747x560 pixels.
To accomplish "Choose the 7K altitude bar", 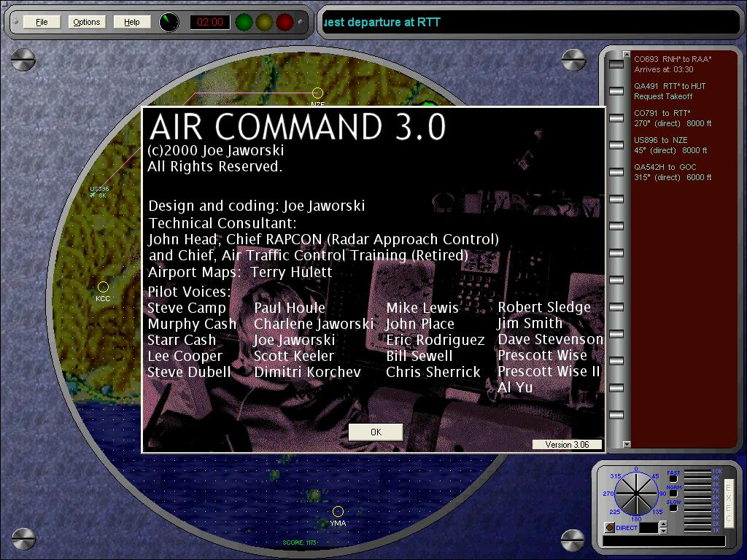I will click(698, 491).
